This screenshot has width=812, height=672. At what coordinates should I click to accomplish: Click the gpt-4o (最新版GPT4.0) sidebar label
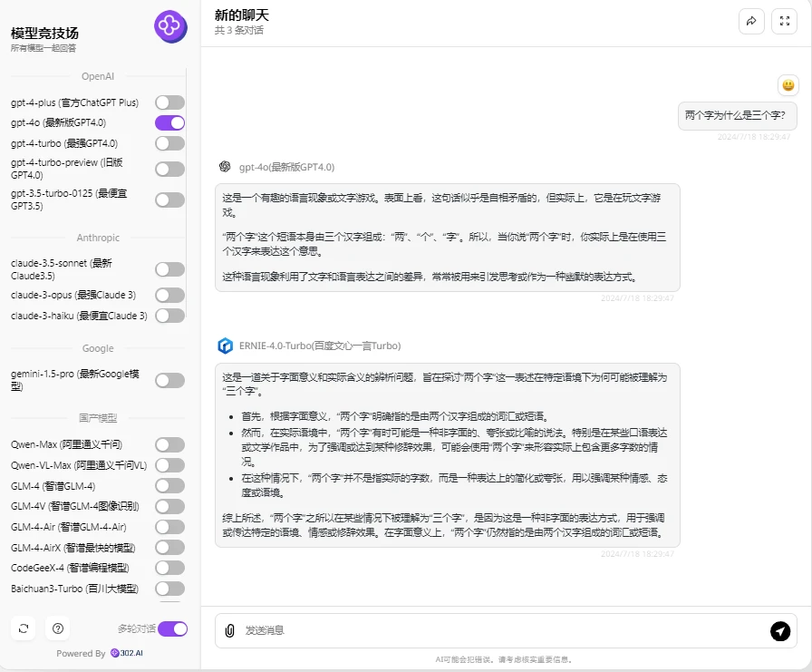59,122
